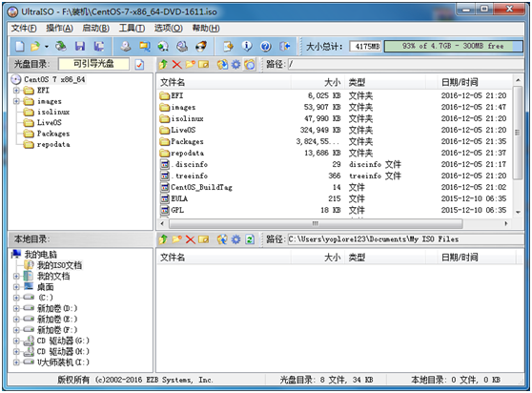The image size is (532, 393).
Task: Click the boot info icon beside 可引导光盘
Action: pos(139,65)
